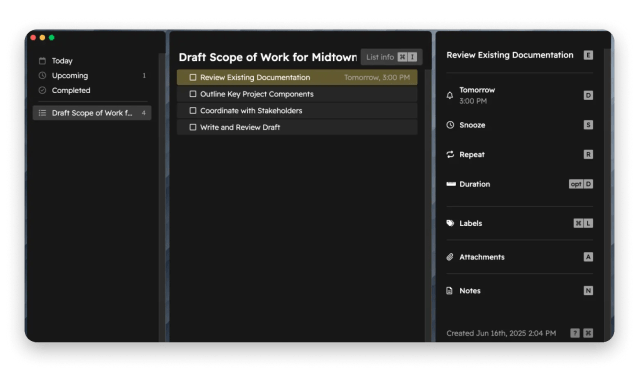Click the Created Jun 16th, 2025 timestamp
Viewport: 639px width, 375px height.
tap(501, 333)
